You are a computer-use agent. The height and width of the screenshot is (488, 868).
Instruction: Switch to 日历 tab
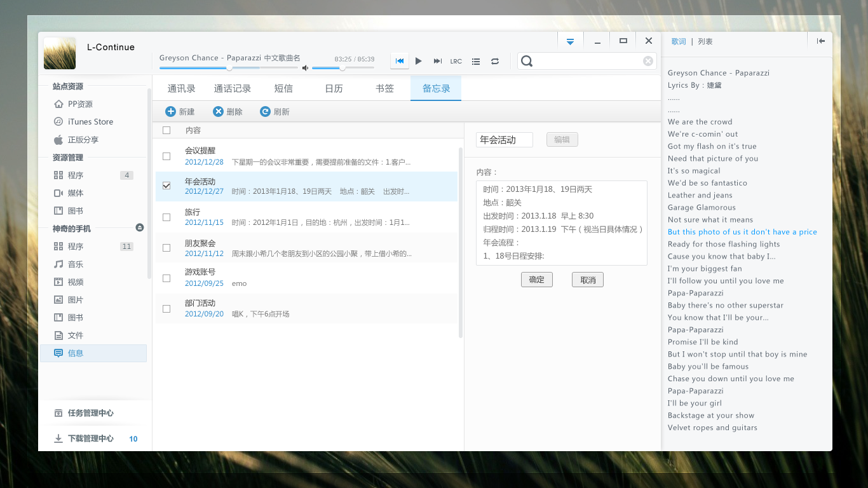click(x=334, y=88)
